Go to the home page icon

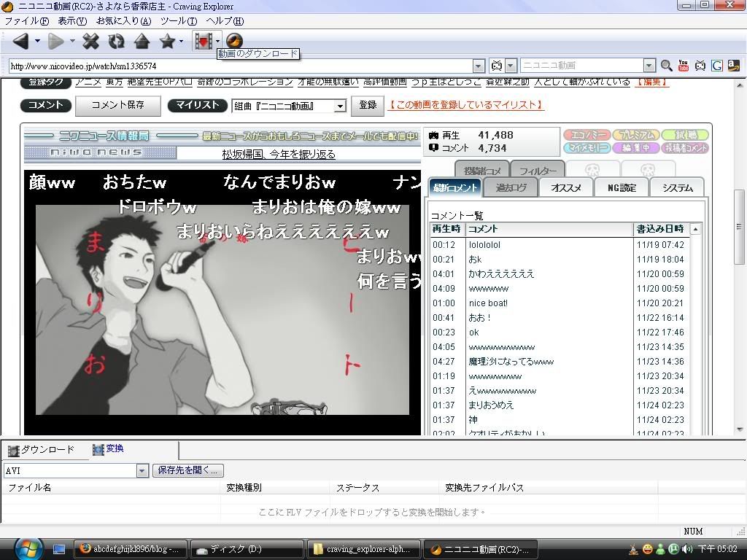[x=142, y=42]
